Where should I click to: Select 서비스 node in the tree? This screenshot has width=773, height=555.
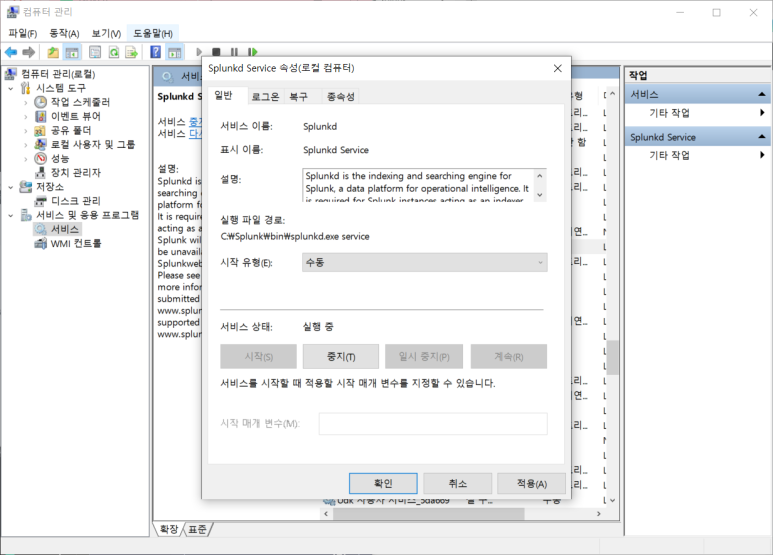(x=65, y=229)
